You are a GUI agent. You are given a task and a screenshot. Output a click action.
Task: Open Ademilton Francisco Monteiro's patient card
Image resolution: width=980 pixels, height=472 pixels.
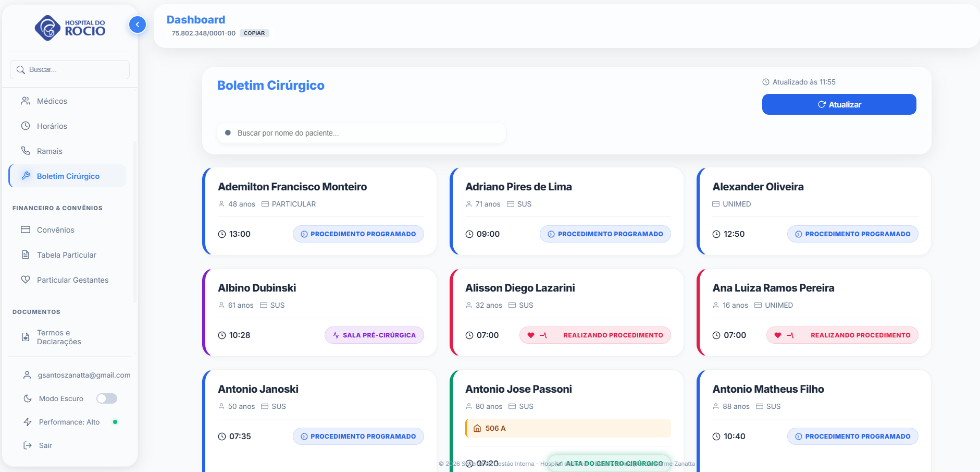pos(292,187)
